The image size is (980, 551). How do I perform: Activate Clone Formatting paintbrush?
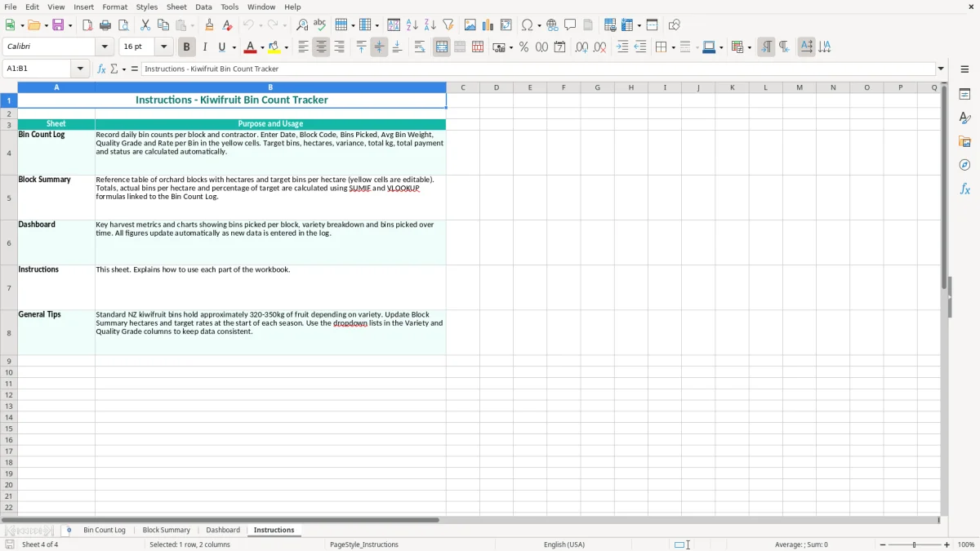(x=209, y=25)
